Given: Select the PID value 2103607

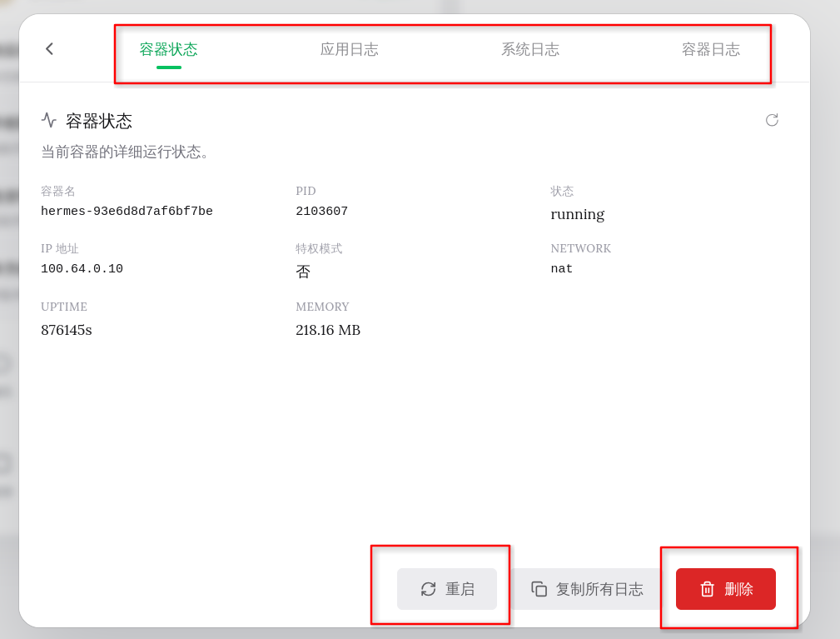Looking at the screenshot, I should coord(322,212).
